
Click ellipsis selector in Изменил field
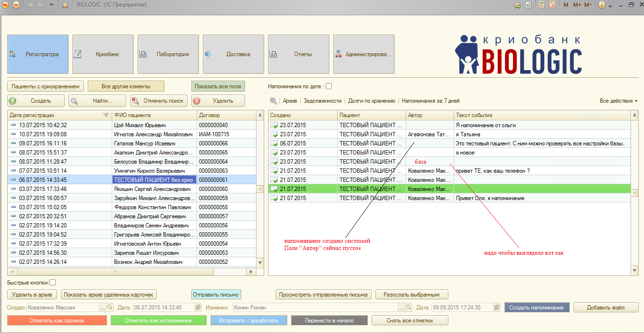tap(401, 308)
